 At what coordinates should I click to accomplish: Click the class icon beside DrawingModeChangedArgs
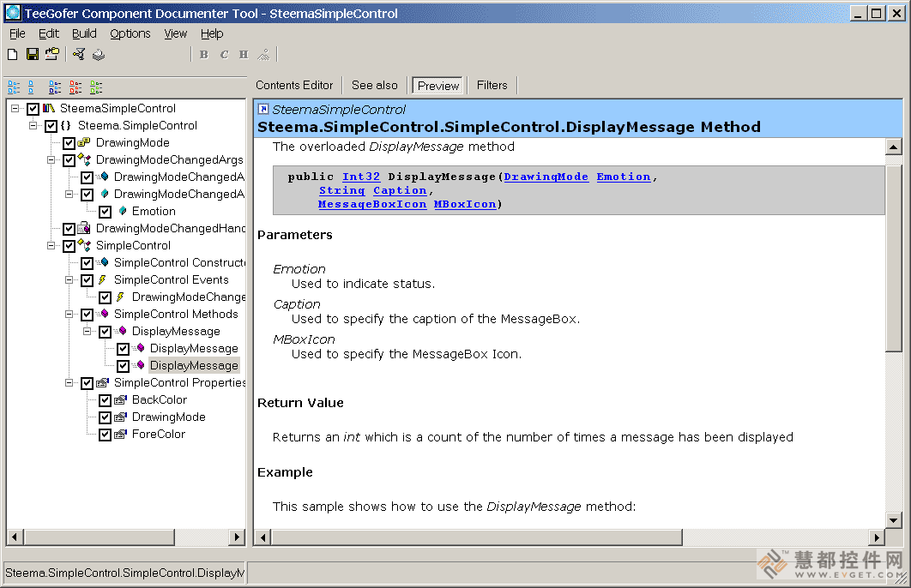point(84,159)
